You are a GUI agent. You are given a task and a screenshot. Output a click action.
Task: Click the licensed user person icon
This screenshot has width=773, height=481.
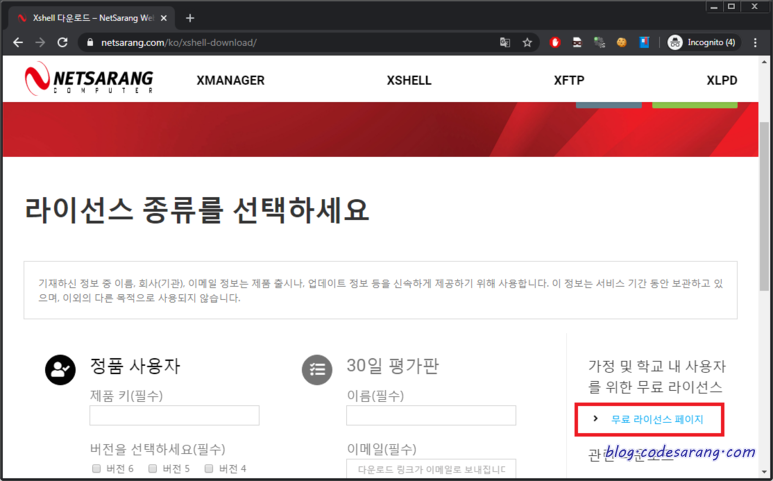pos(60,370)
